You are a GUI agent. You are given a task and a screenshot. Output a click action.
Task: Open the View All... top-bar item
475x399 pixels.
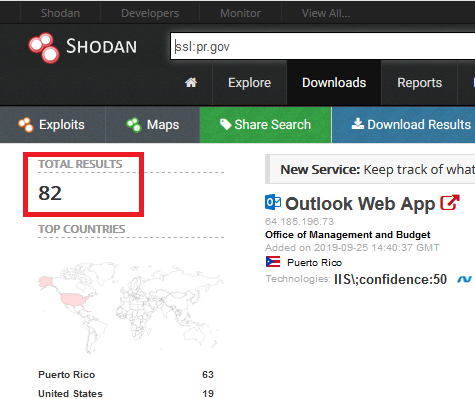pyautogui.click(x=326, y=13)
